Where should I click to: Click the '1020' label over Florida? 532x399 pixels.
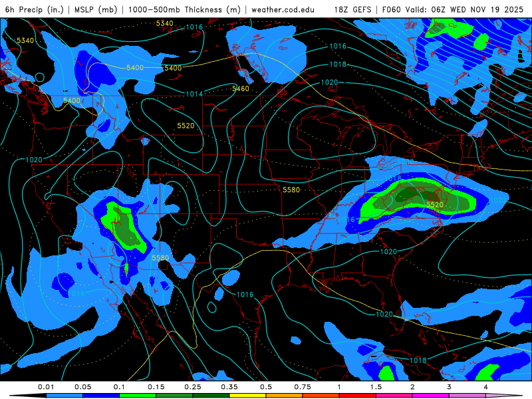tap(384, 314)
